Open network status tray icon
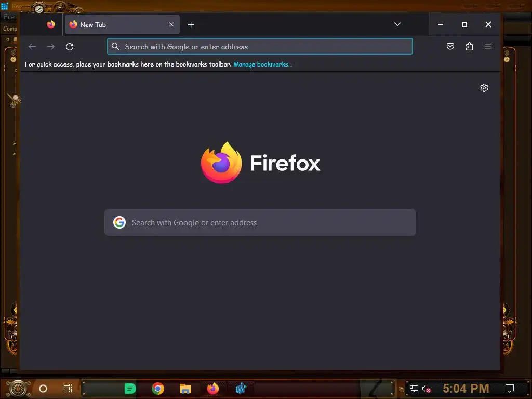The image size is (532, 399). [x=414, y=389]
